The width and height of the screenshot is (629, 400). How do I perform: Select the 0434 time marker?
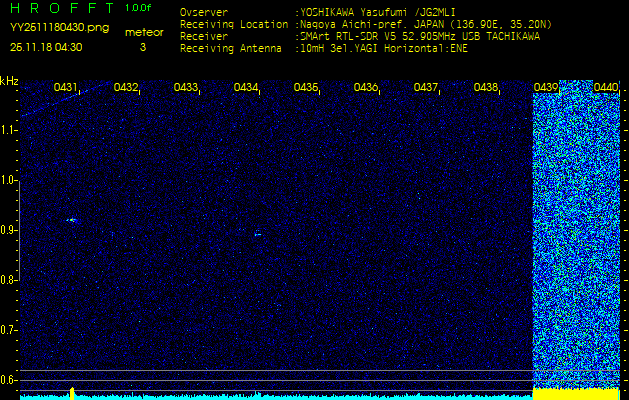246,88
